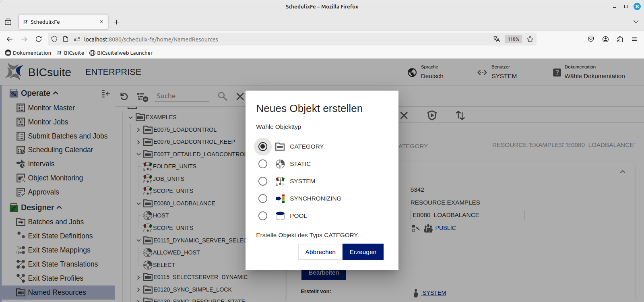Open Monitor Jobs in sidebar
644x302 pixels.
tap(48, 122)
